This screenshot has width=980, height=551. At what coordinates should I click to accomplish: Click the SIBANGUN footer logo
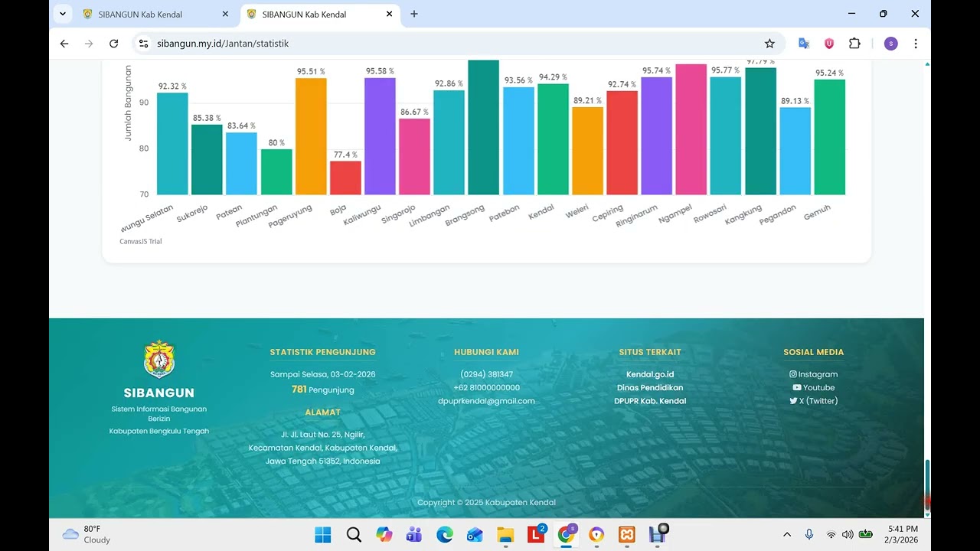(x=159, y=359)
